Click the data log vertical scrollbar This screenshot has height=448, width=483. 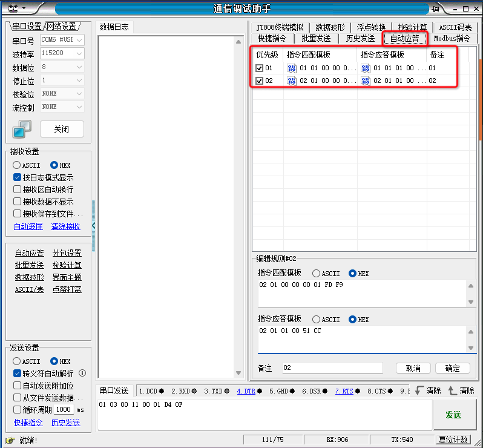[238, 206]
